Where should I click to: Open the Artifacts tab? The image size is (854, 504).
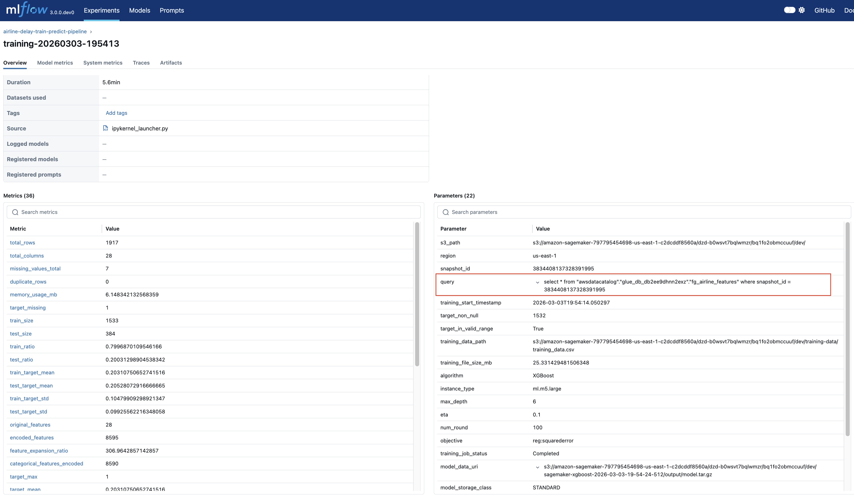click(171, 63)
